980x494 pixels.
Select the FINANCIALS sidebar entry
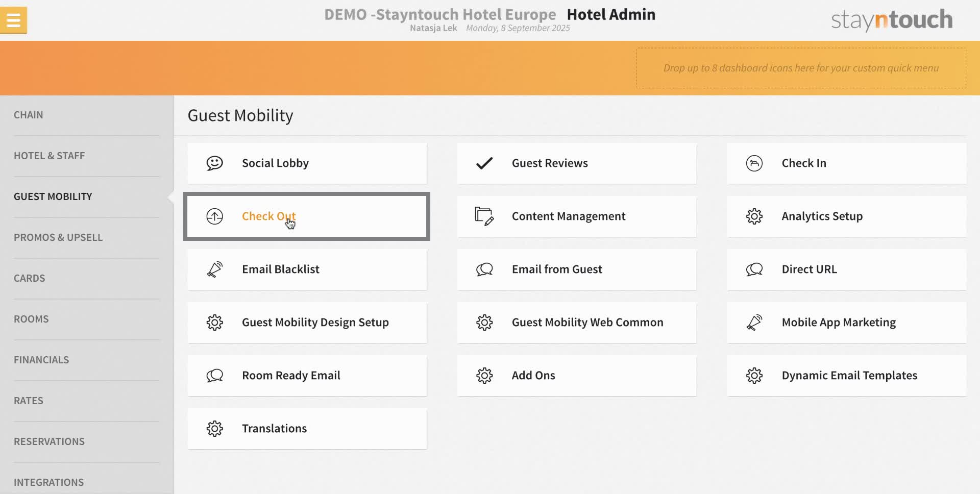tap(41, 359)
